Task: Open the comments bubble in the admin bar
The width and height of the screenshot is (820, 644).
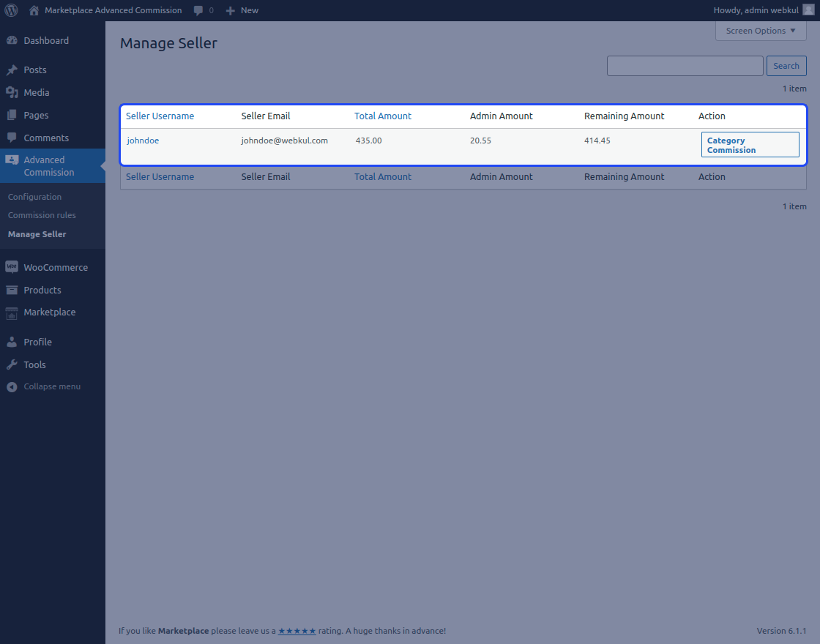Action: 199,10
